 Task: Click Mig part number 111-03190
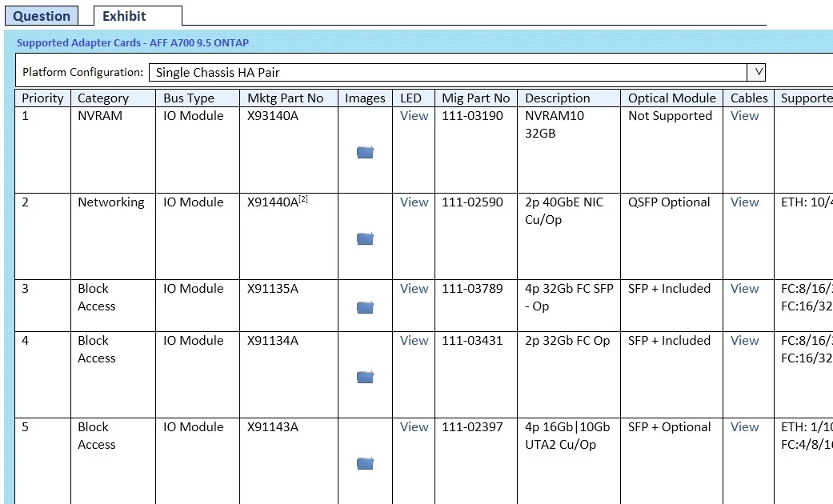(472, 116)
